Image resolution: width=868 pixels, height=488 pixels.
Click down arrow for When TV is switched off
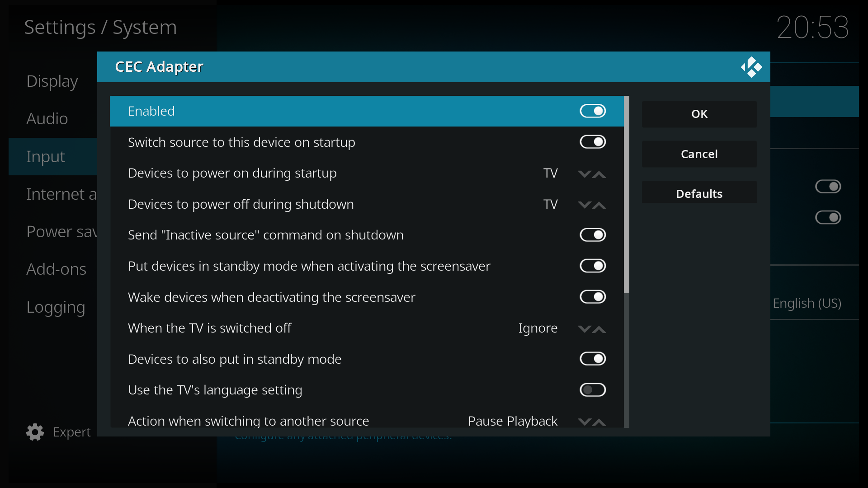[x=584, y=329]
